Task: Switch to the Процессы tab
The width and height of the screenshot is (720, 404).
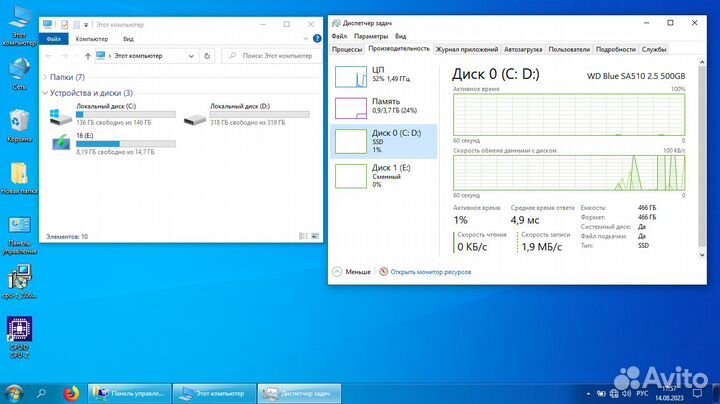Action: [347, 49]
